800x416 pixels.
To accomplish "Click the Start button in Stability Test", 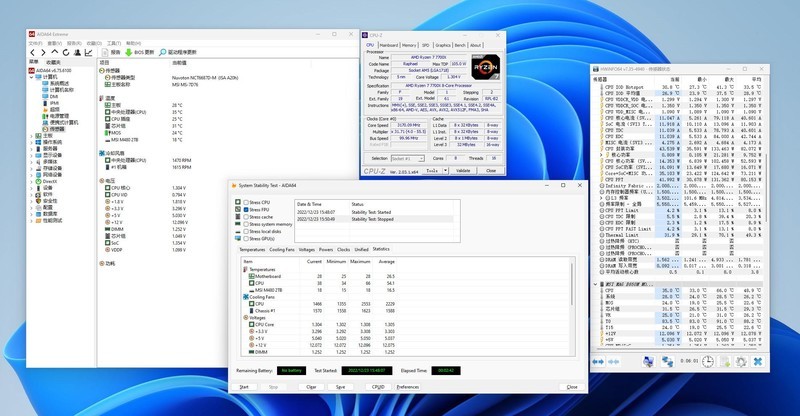I will (x=244, y=387).
